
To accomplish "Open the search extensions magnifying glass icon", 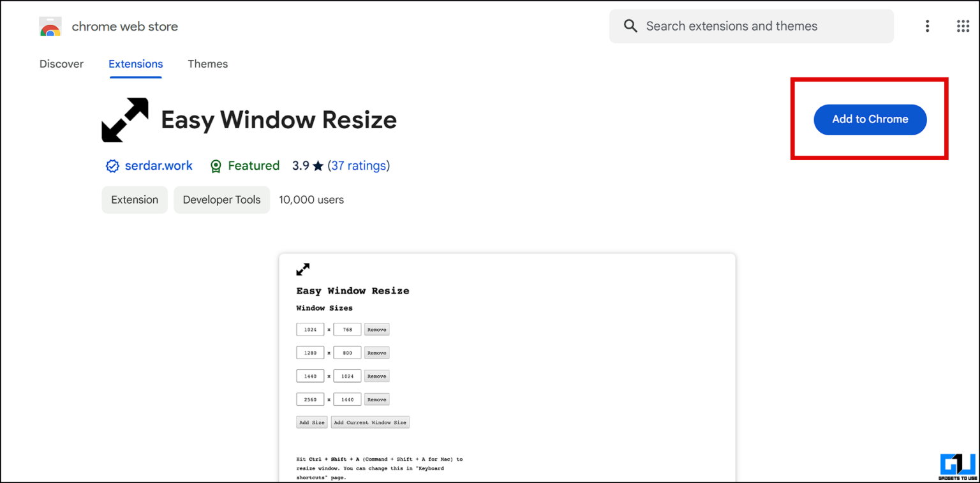I will click(x=630, y=26).
